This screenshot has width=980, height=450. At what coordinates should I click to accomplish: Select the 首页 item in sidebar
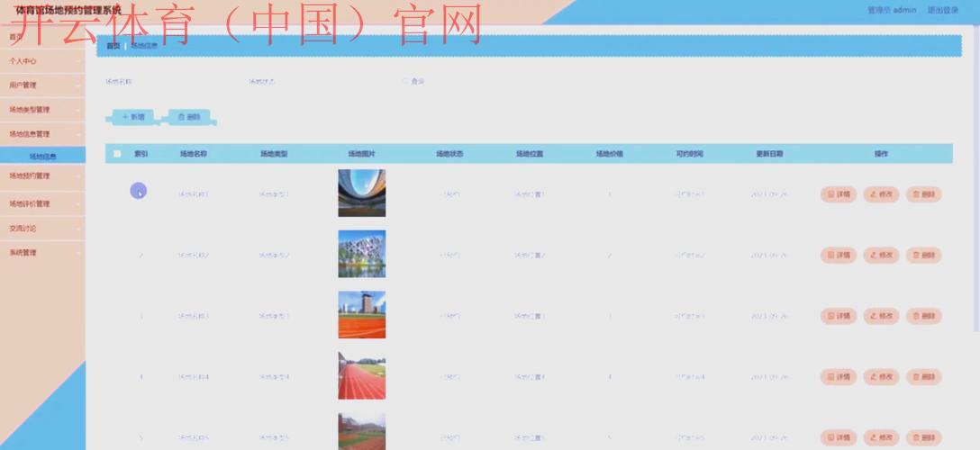(42, 37)
